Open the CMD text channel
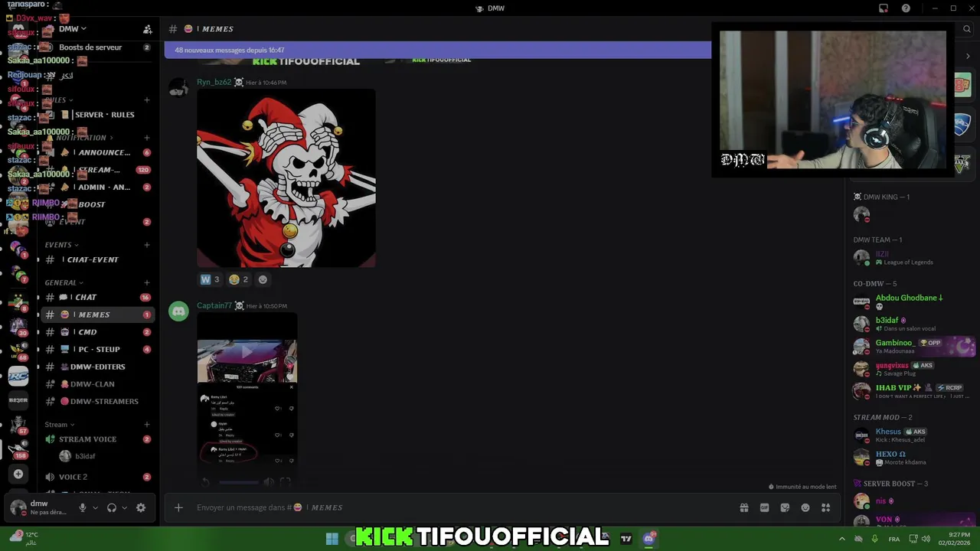This screenshot has width=980, height=551. click(97, 332)
